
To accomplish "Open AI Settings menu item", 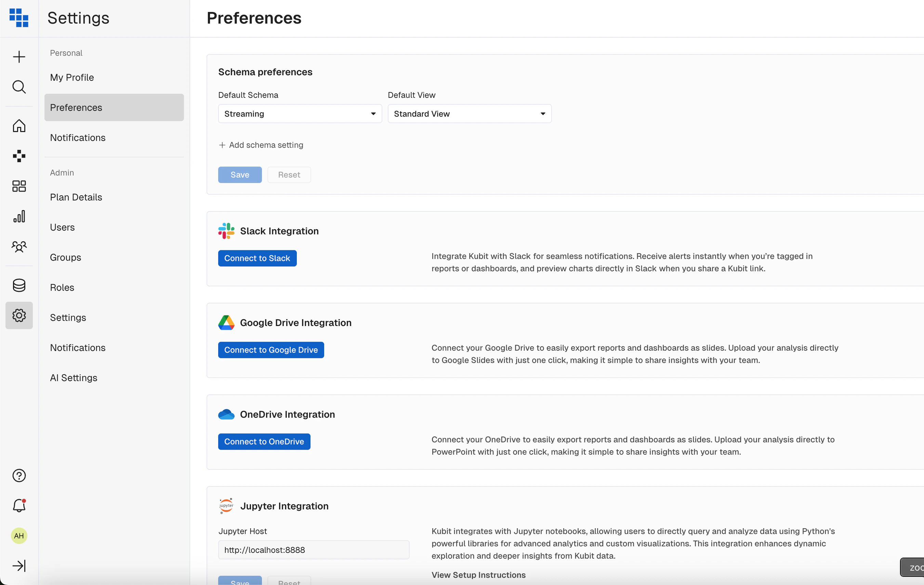I will pos(74,378).
